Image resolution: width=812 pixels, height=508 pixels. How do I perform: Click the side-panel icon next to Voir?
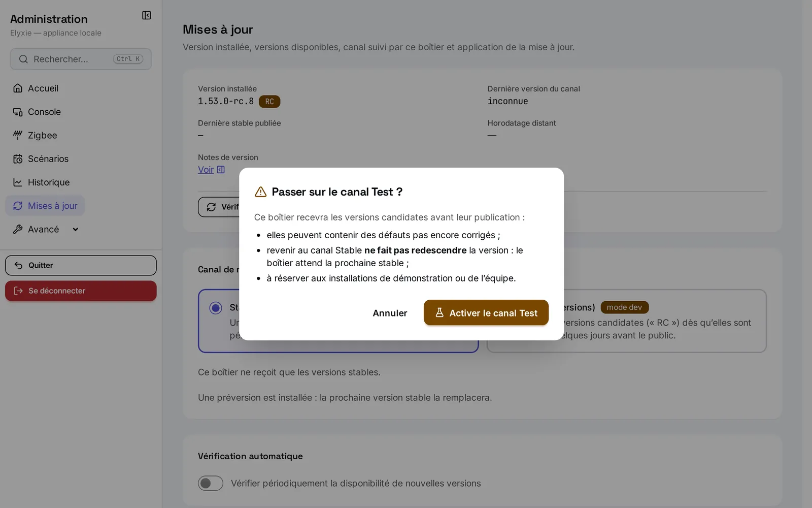pyautogui.click(x=221, y=170)
